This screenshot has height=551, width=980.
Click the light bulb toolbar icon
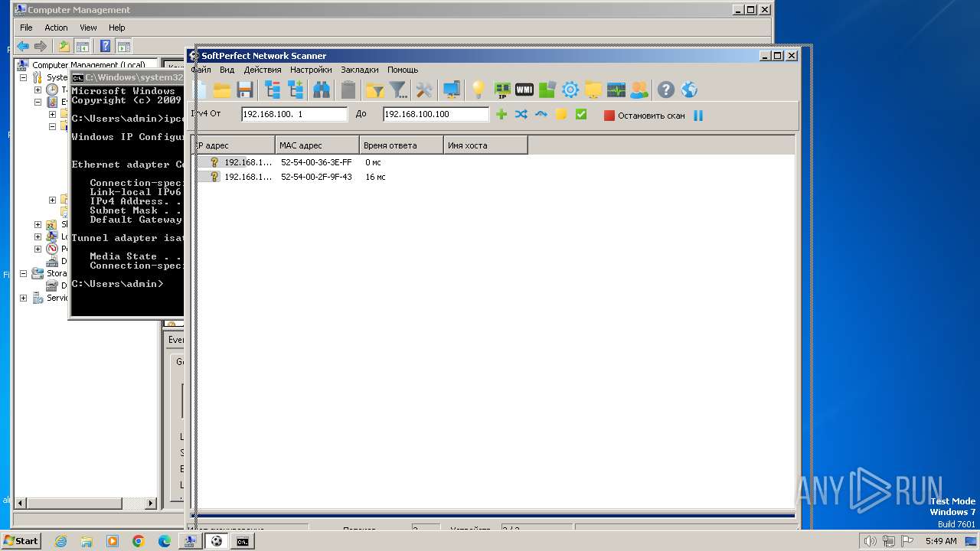[x=479, y=90]
